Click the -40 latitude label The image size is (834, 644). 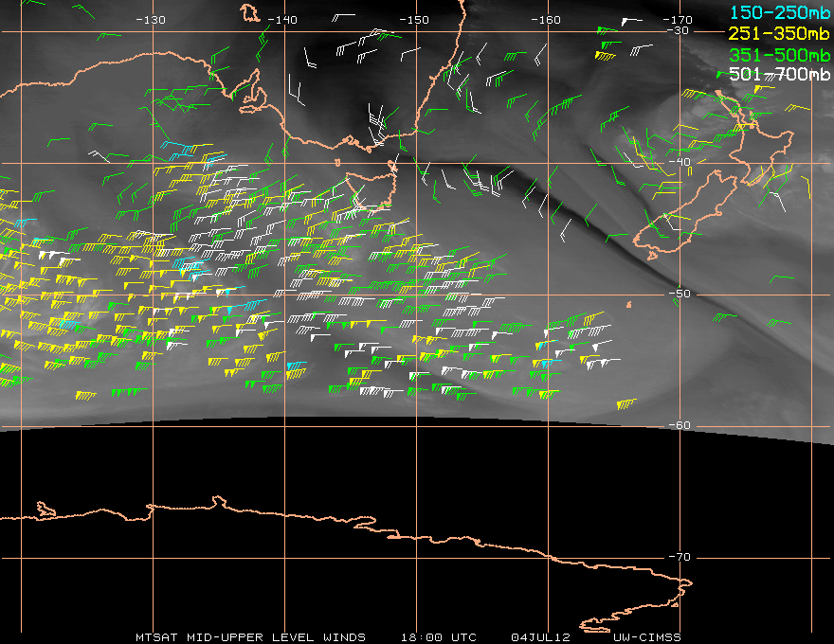tap(680, 162)
